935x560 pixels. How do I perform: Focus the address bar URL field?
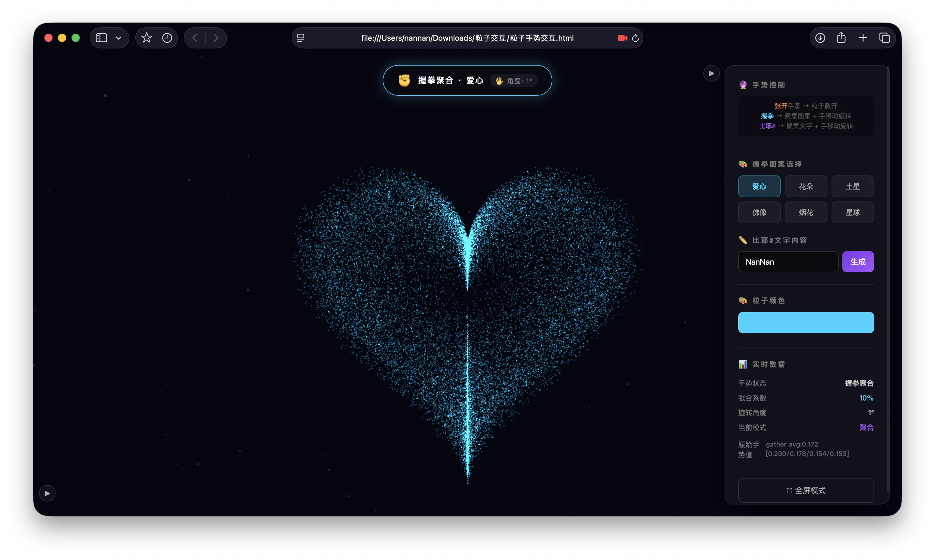tap(467, 38)
